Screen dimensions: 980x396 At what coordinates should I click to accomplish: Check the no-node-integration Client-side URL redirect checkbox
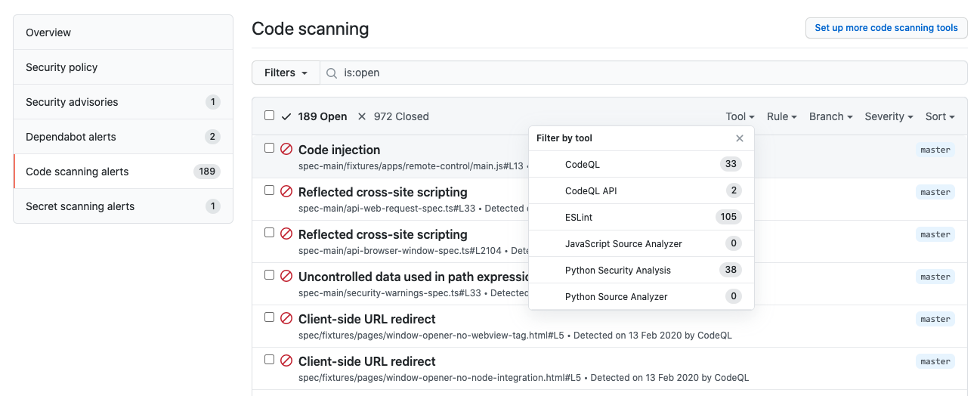(270, 360)
